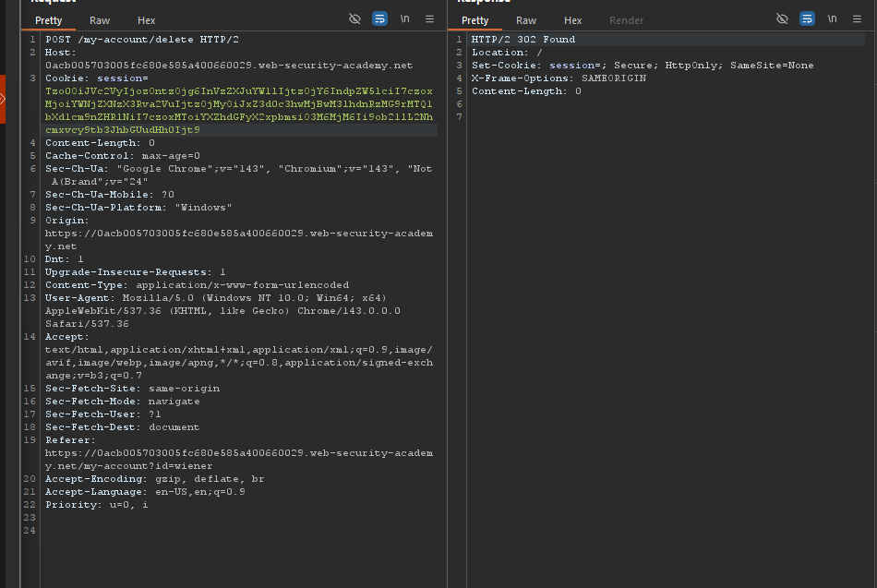Click the 'Priority: u=0, i' header
877x588 pixels.
point(97,504)
